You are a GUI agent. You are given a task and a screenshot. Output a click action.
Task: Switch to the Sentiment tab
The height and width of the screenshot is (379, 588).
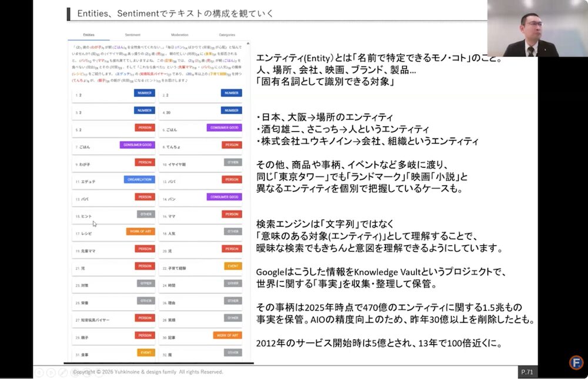pos(132,35)
